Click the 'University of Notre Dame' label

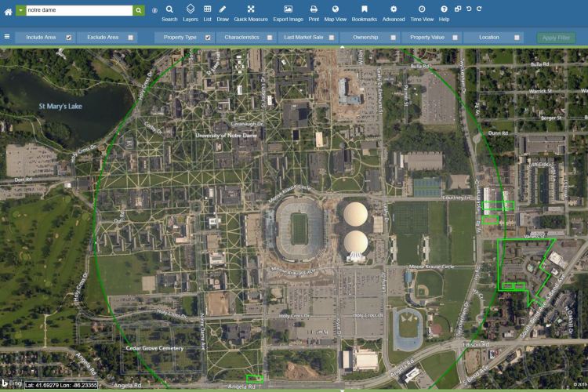pyautogui.click(x=226, y=136)
